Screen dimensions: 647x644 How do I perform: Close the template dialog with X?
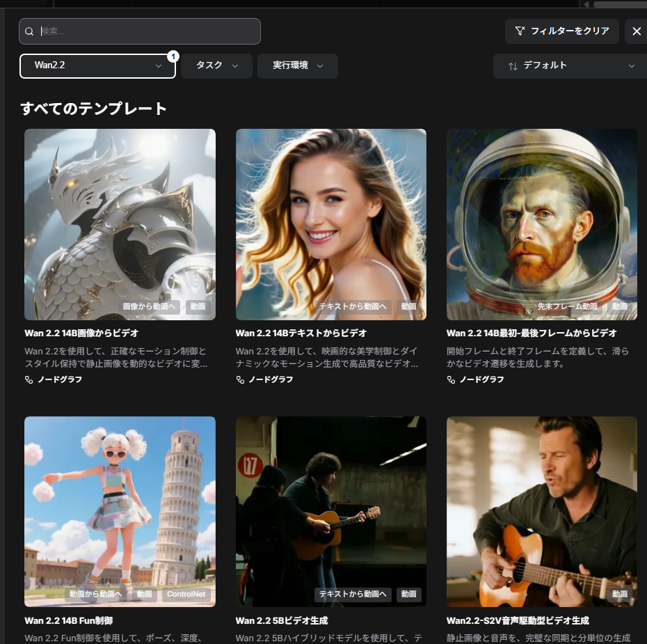coord(637,31)
